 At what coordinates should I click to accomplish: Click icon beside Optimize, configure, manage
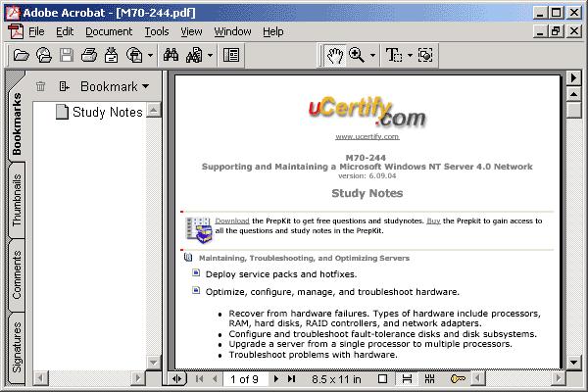point(196,290)
